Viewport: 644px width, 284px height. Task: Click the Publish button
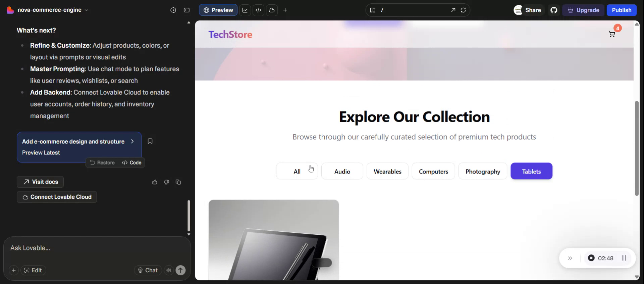(x=622, y=10)
